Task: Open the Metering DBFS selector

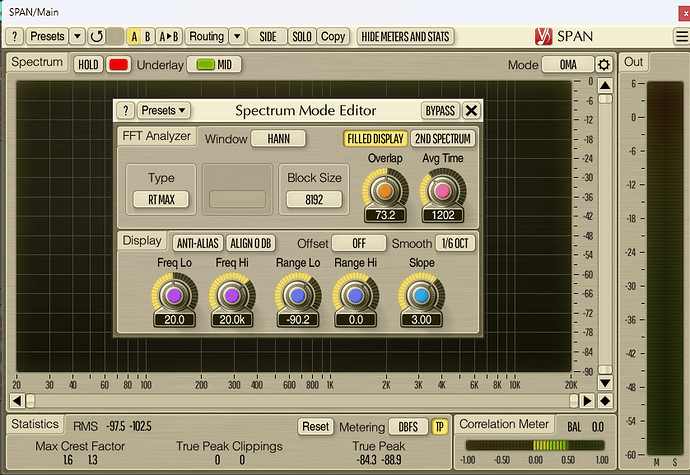Action: click(x=408, y=427)
